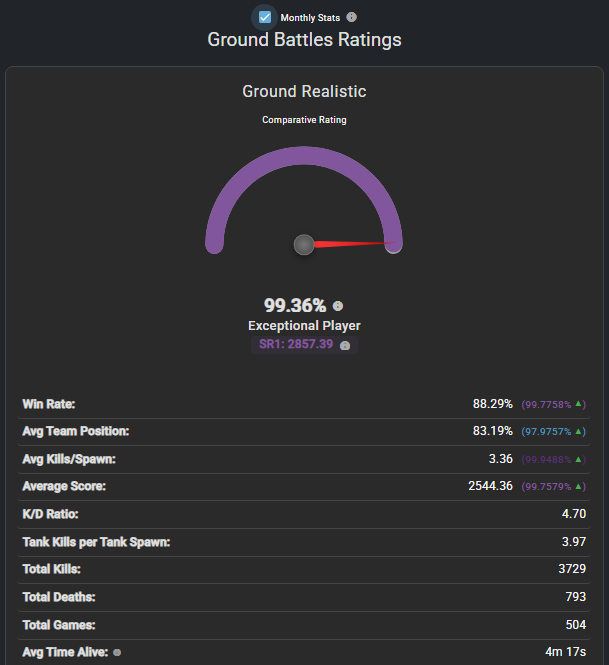Image resolution: width=609 pixels, height=665 pixels.
Task: Click the SR1: 2857.39 rating badge
Action: 297,344
